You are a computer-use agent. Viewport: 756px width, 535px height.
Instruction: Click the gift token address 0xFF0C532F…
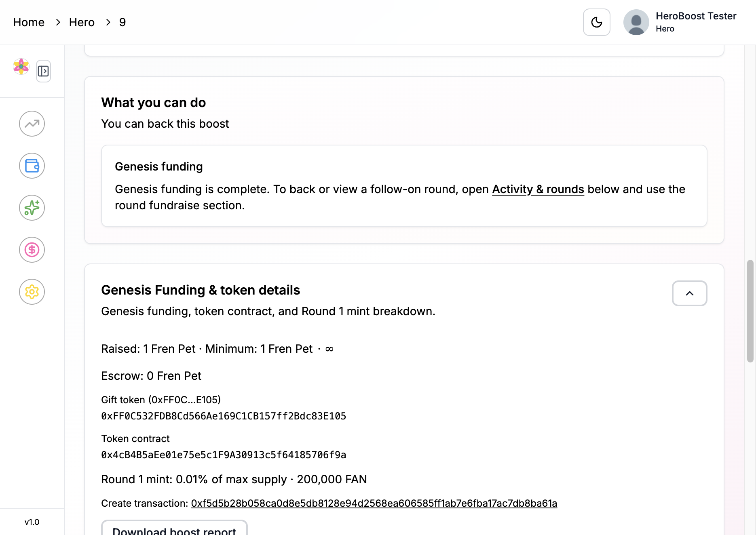coord(224,416)
